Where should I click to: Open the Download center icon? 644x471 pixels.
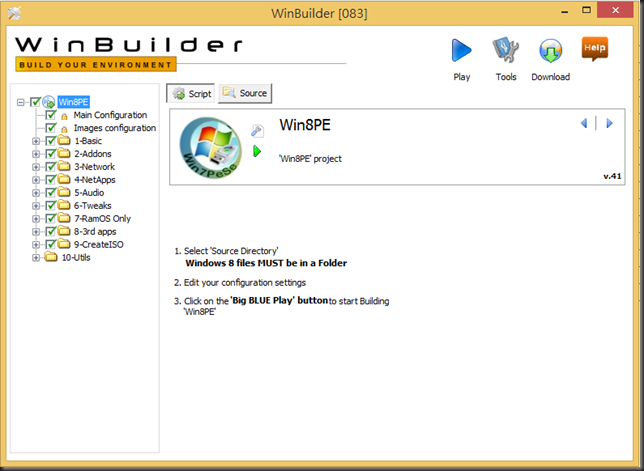pyautogui.click(x=550, y=51)
